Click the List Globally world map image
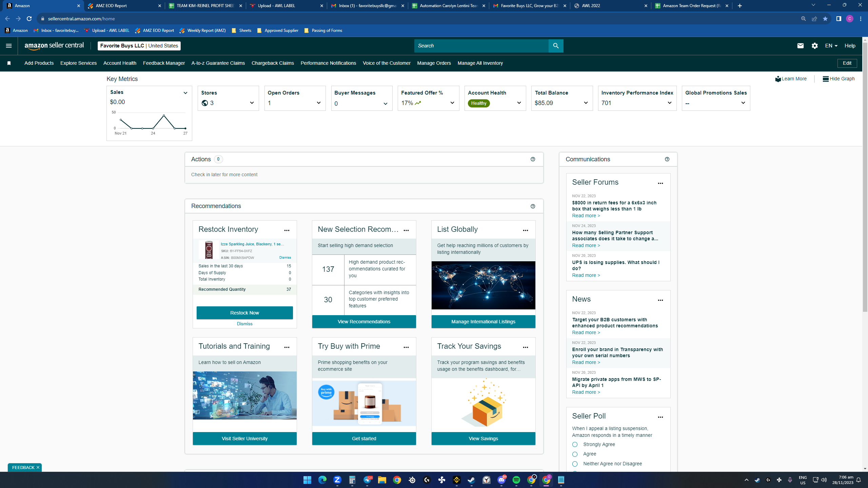 pos(484,285)
